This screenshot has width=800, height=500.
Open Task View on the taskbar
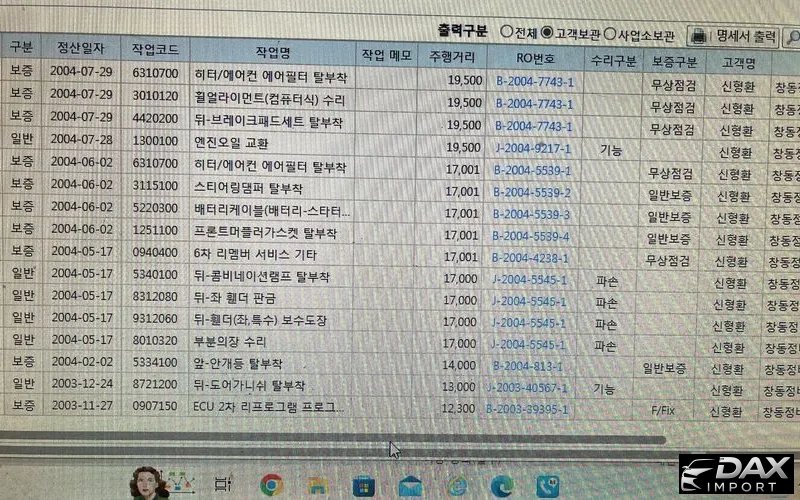pyautogui.click(x=223, y=485)
